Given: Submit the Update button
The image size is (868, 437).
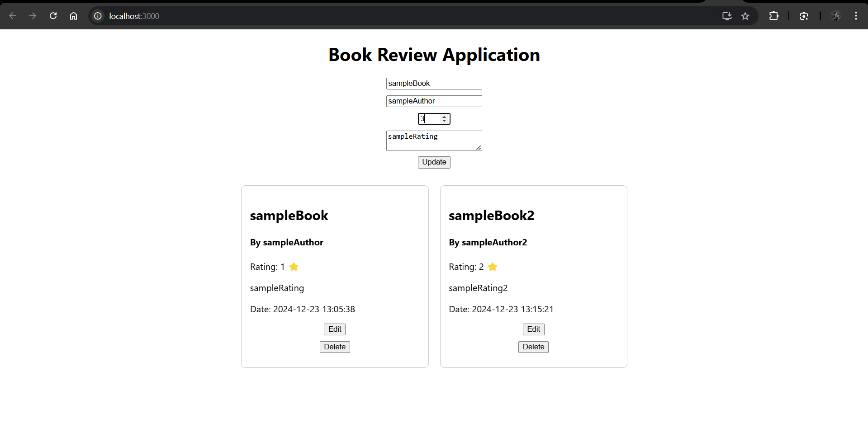Looking at the screenshot, I should click(x=434, y=162).
